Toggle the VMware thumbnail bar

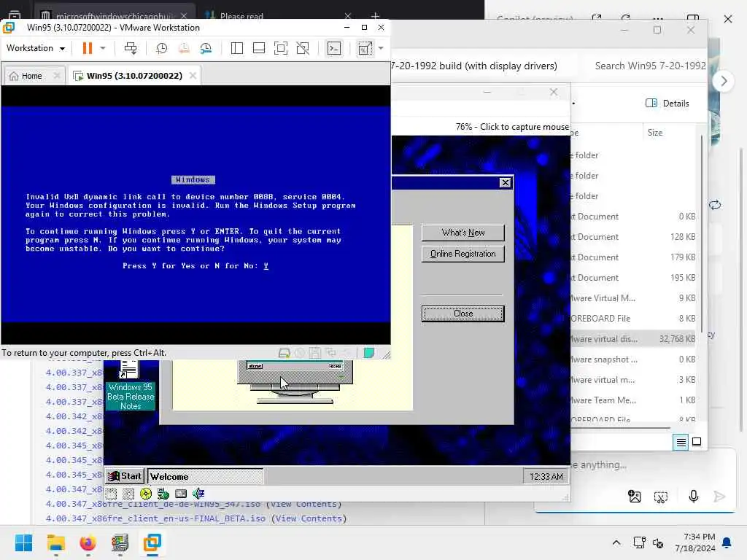point(259,48)
